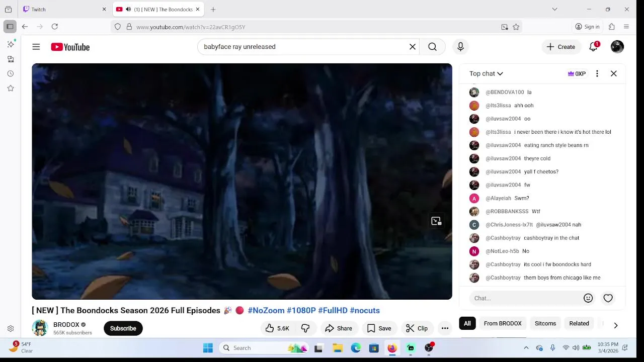Open synced tabs in the sidebar
This screenshot has width=644, height=362.
tap(11, 59)
